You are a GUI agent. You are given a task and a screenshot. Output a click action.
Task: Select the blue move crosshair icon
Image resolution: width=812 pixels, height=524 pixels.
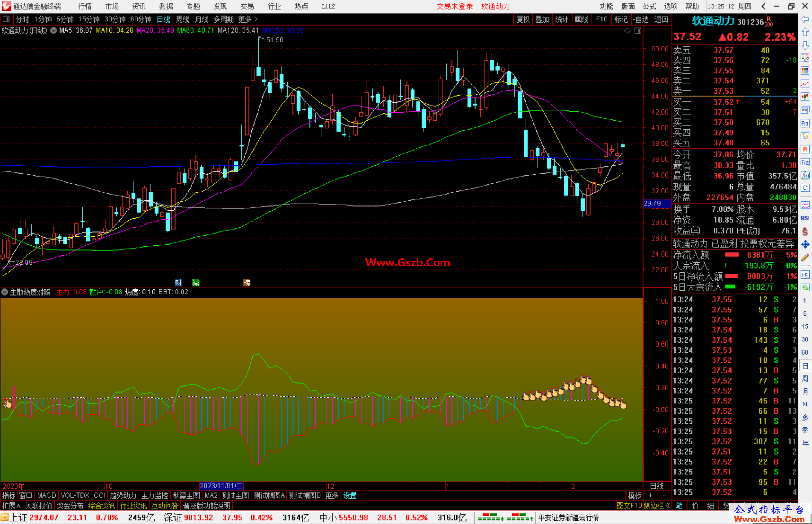click(x=805, y=245)
